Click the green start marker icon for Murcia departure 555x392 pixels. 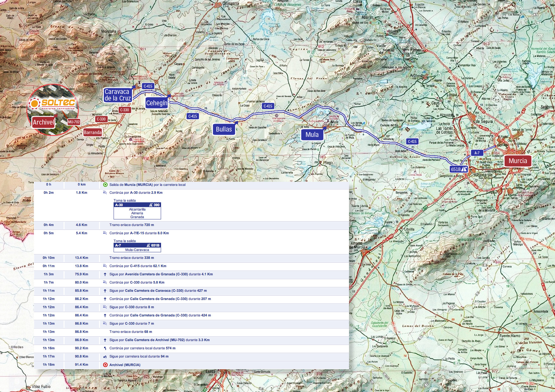click(x=105, y=185)
